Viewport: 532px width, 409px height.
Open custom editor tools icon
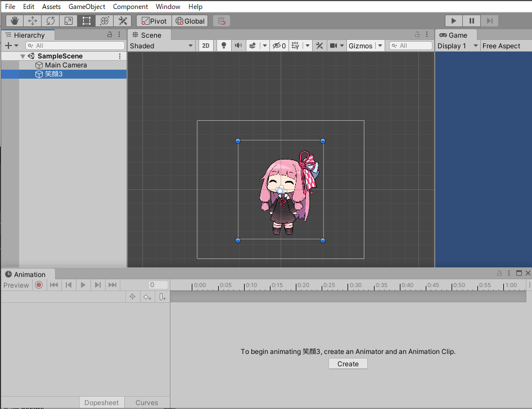(x=123, y=21)
